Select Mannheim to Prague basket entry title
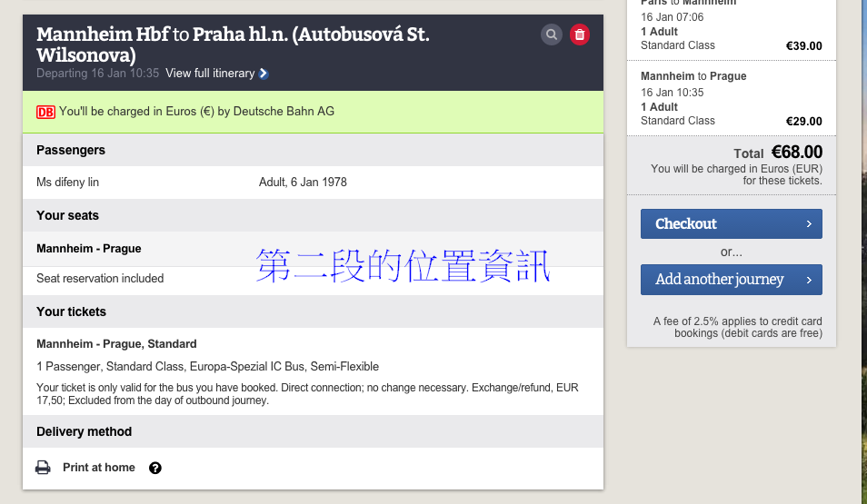Viewport: 867px width, 504px height. point(693,76)
